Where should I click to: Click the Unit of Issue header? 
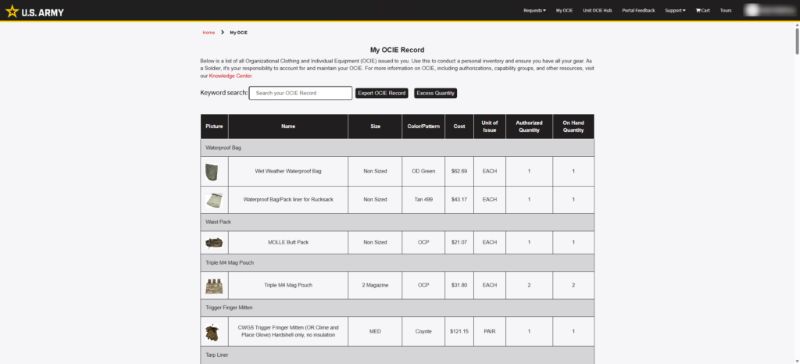coord(489,127)
